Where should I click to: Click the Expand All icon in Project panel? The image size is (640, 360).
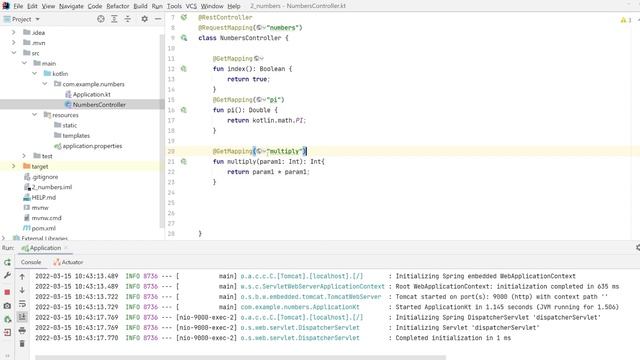pyautogui.click(x=114, y=19)
